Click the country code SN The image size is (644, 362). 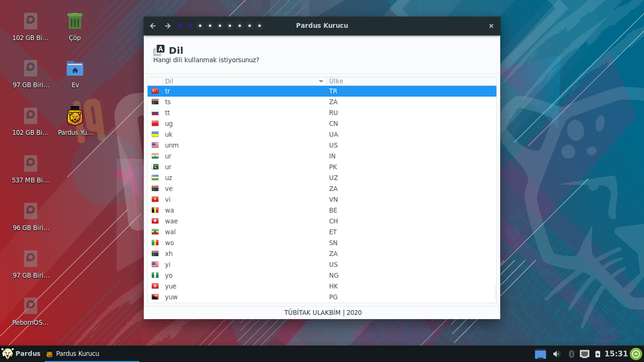(333, 243)
